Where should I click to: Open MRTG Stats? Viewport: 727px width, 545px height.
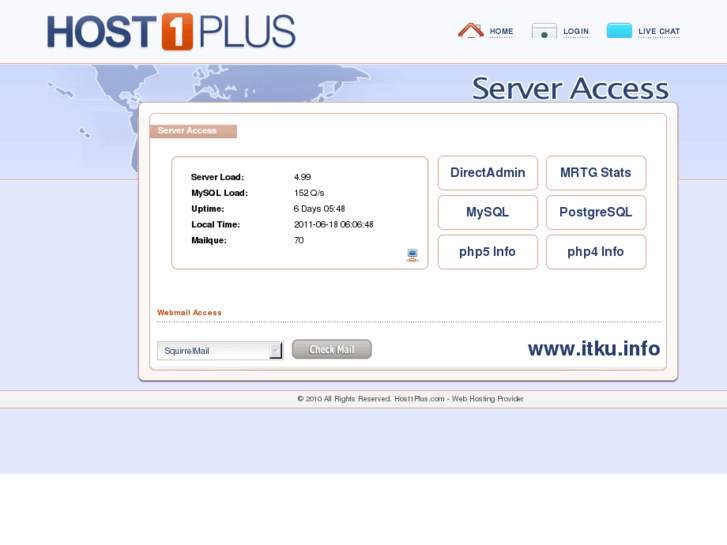pos(596,173)
